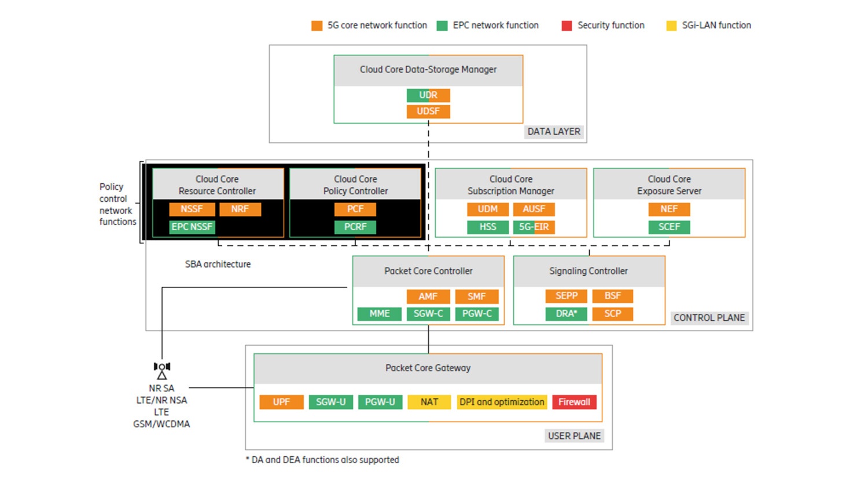This screenshot has width=868, height=488.
Task: Toggle the EPC NSSF function
Action: pyautogui.click(x=192, y=227)
